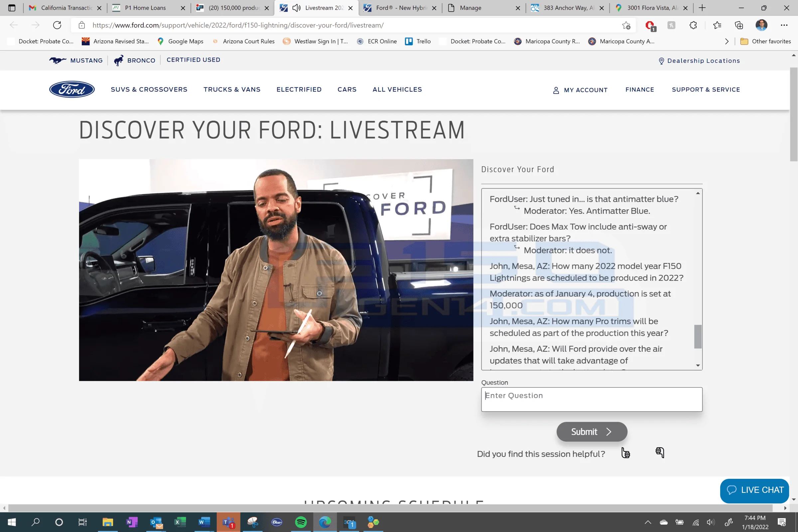This screenshot has height=532, width=798.
Task: Open Microsoft Teams from the taskbar
Action: (228, 522)
